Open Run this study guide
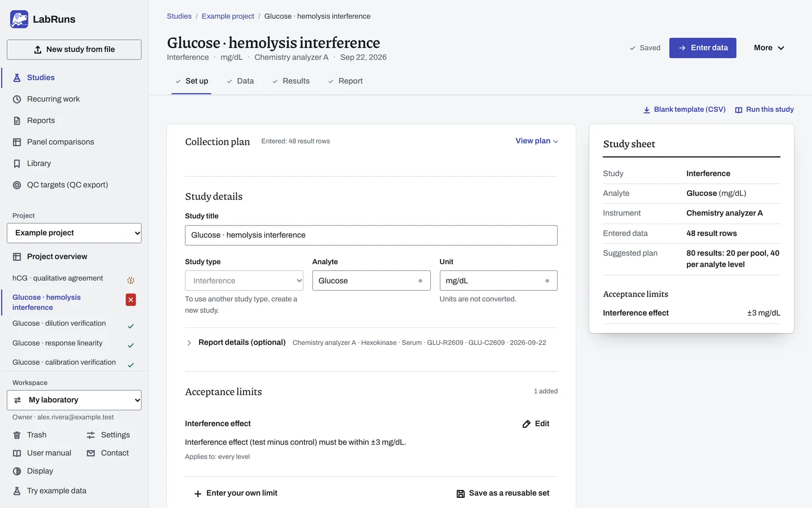This screenshot has height=508, width=812. [765, 110]
